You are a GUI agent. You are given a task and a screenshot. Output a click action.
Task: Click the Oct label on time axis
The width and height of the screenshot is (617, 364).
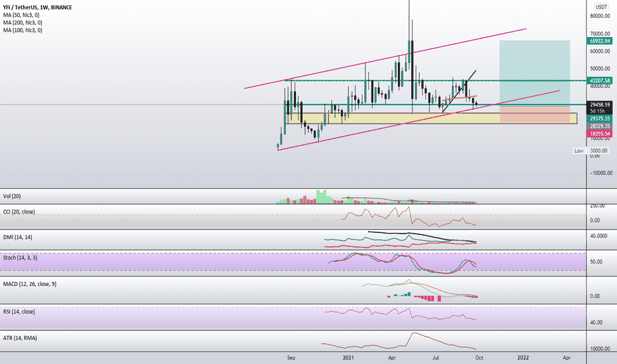point(479,357)
